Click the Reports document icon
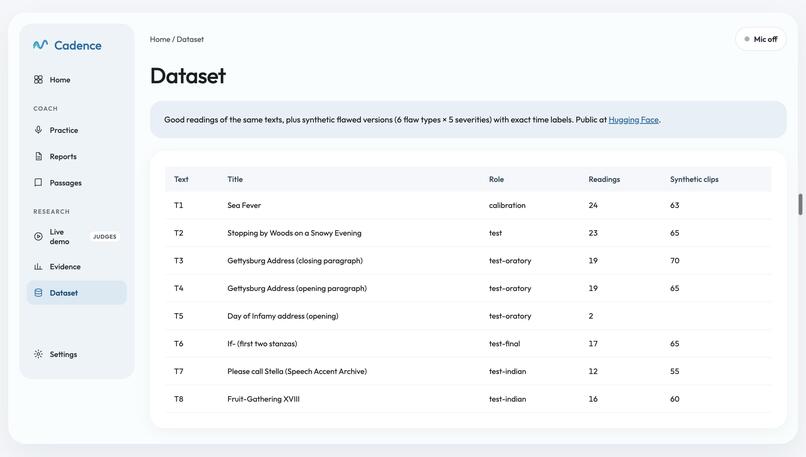 coord(38,156)
